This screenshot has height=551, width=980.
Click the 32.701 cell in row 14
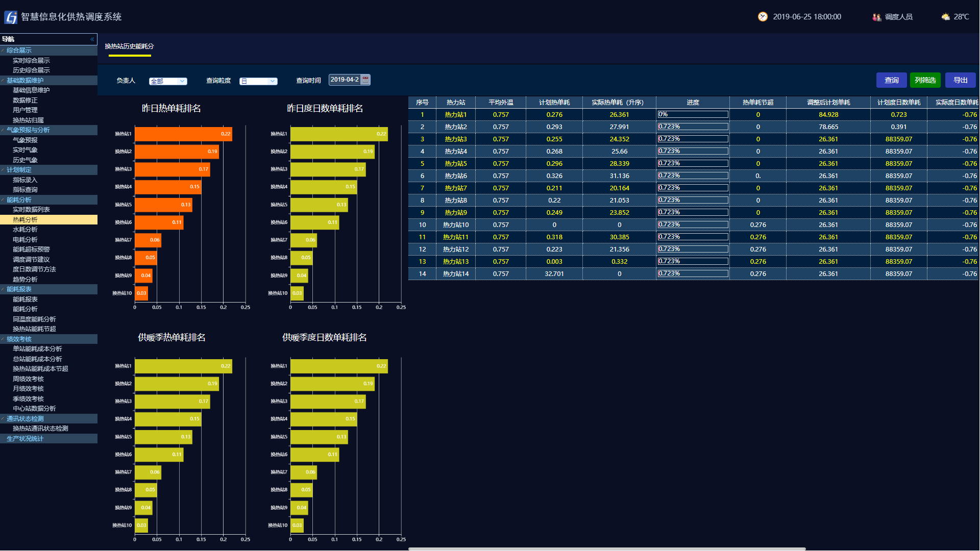click(x=554, y=274)
